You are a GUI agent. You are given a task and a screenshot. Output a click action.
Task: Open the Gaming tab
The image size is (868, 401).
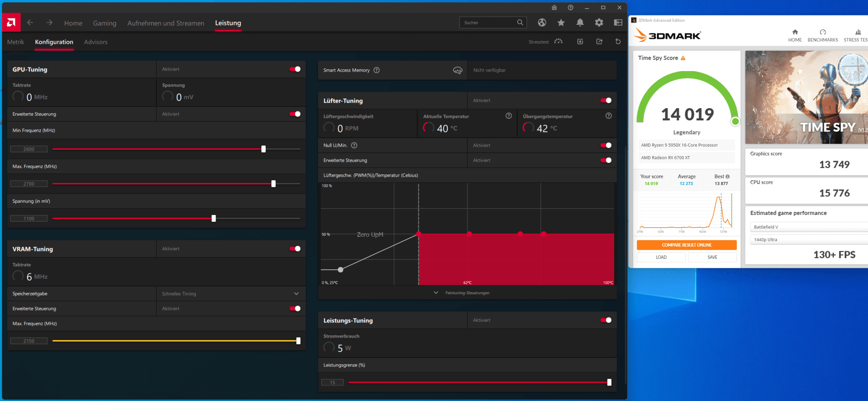[x=104, y=23]
